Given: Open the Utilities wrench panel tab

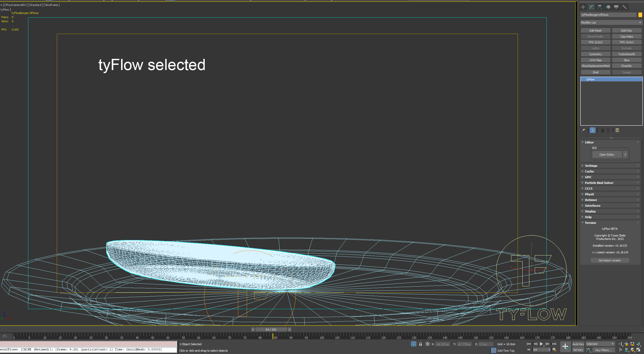Looking at the screenshot, I should pyautogui.click(x=625, y=7).
